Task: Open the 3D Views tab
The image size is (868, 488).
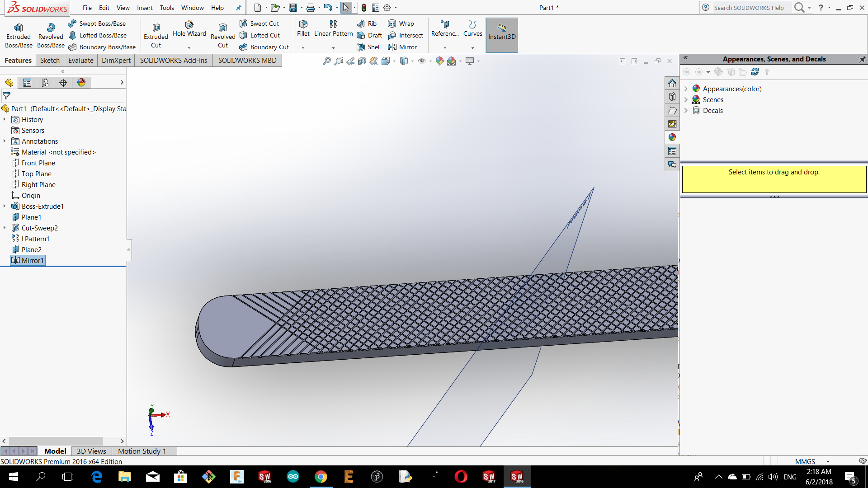Action: coord(91,451)
